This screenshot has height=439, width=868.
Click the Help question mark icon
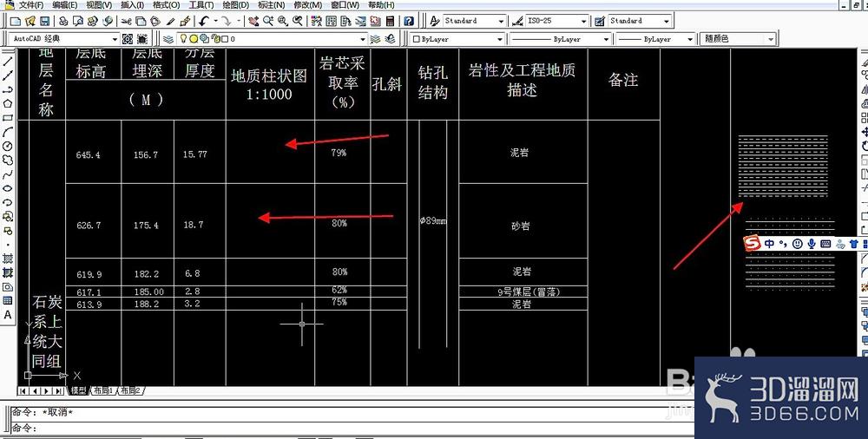click(409, 21)
